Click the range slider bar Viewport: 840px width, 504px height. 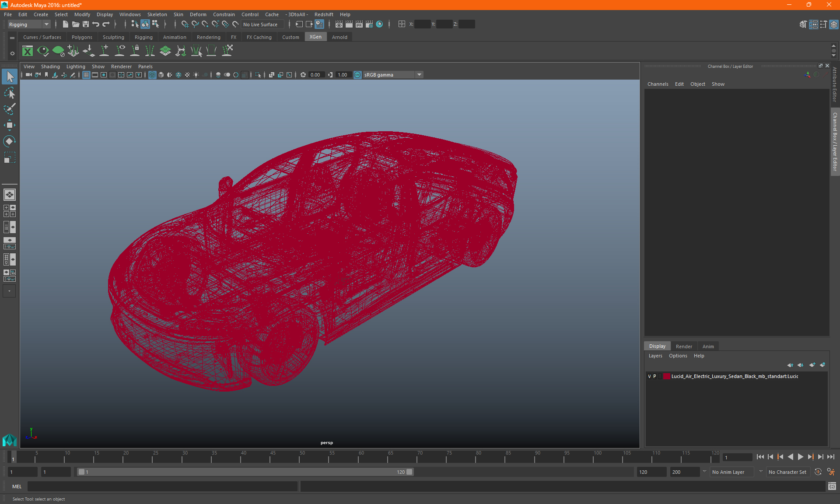245,472
